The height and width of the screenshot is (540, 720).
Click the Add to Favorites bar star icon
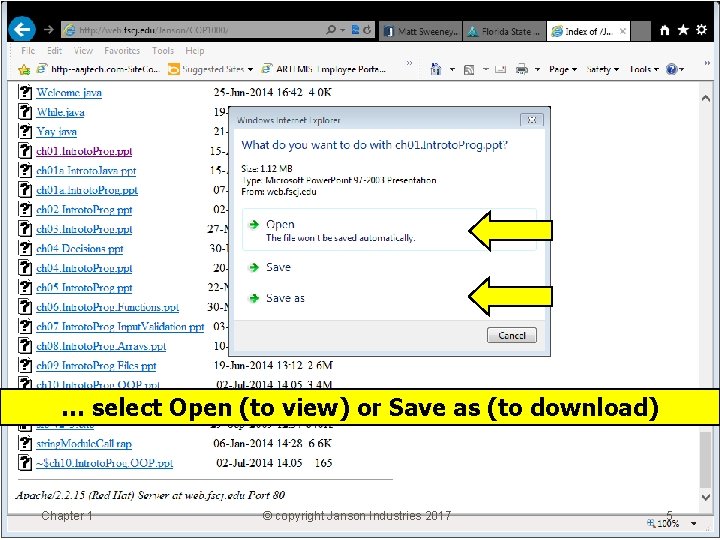24,69
